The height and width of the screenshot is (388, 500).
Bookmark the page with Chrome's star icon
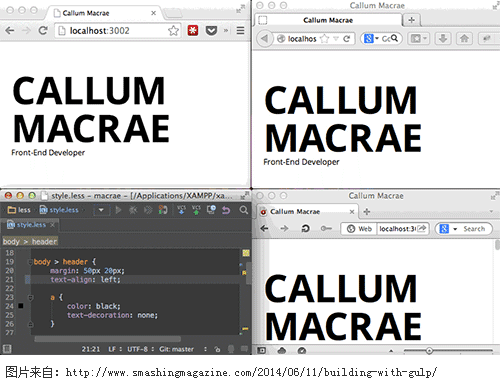[x=173, y=31]
